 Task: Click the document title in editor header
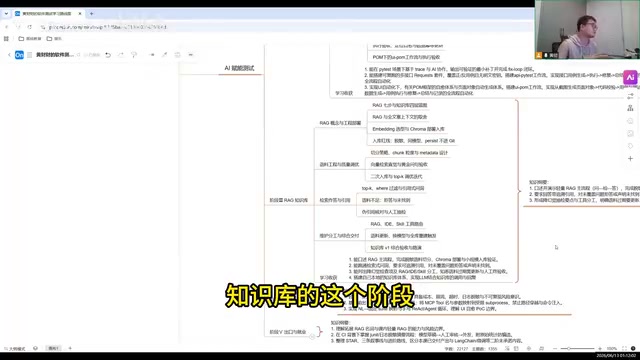(55, 55)
